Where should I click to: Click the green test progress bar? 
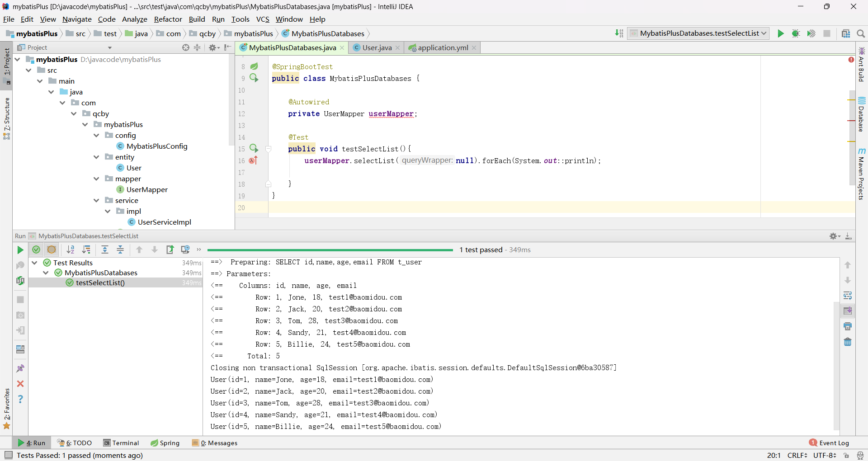coord(330,250)
